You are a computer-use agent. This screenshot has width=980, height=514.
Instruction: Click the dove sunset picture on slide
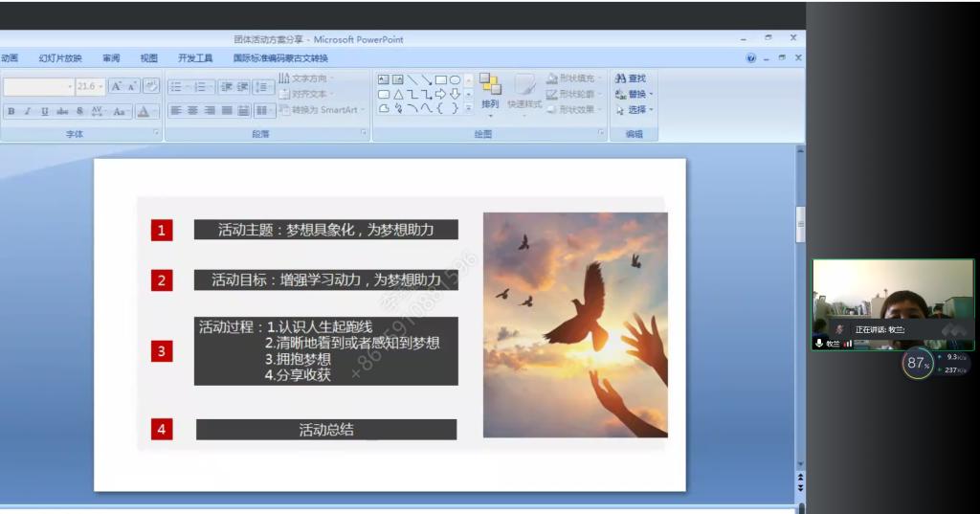click(x=575, y=324)
